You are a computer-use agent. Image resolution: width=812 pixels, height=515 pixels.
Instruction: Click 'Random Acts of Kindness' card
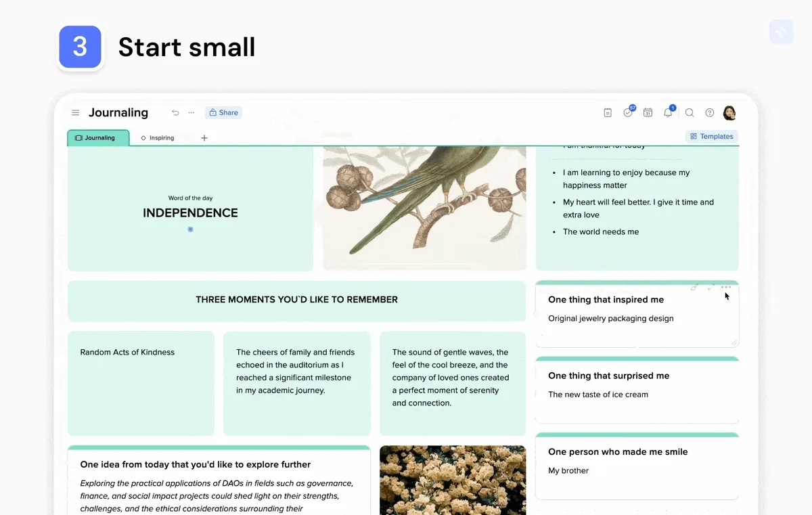[141, 384]
